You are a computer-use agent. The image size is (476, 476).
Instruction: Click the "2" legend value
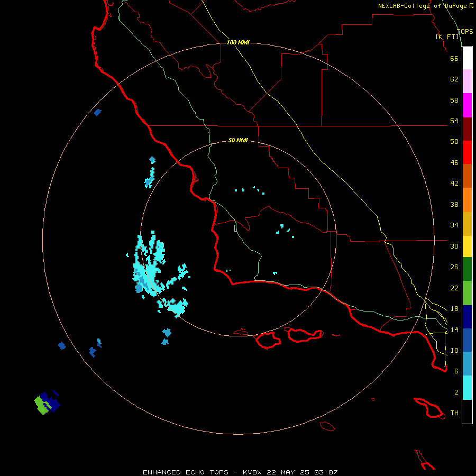click(456, 392)
